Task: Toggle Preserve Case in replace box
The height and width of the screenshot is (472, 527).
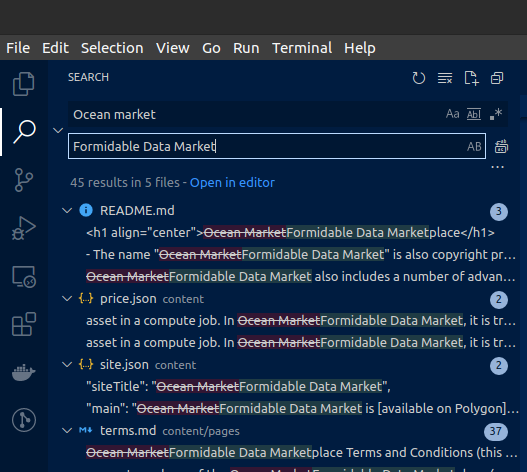Action: click(x=474, y=147)
